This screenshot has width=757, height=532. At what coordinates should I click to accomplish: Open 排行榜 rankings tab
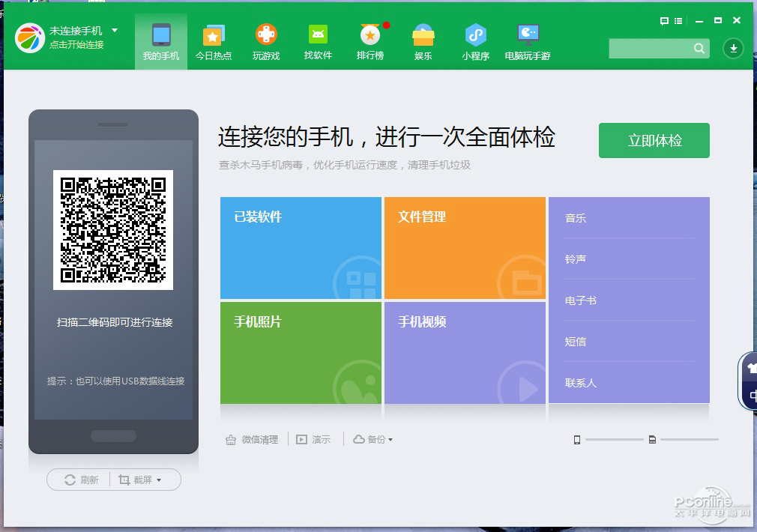[x=370, y=42]
